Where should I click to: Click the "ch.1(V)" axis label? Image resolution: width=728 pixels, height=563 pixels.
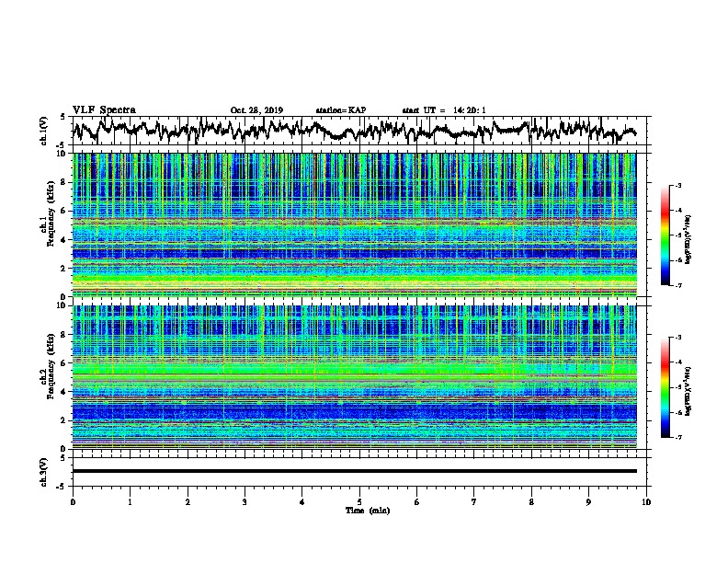pos(44,131)
